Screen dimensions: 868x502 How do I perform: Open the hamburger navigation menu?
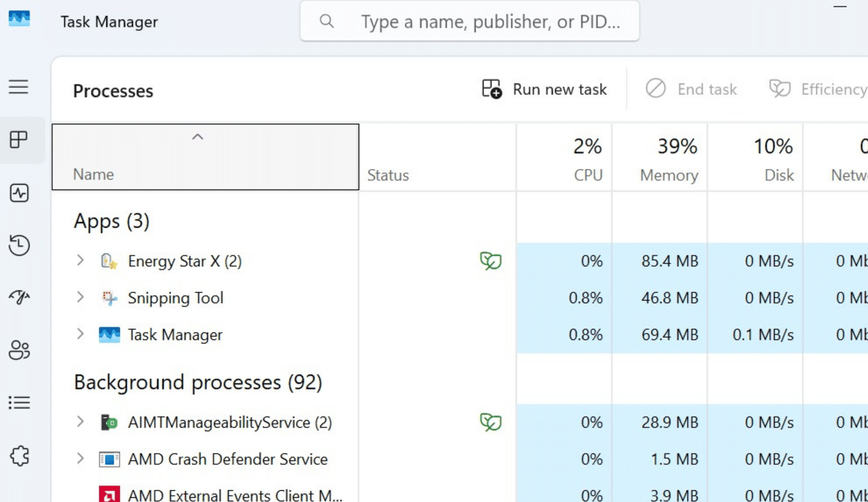pos(18,87)
